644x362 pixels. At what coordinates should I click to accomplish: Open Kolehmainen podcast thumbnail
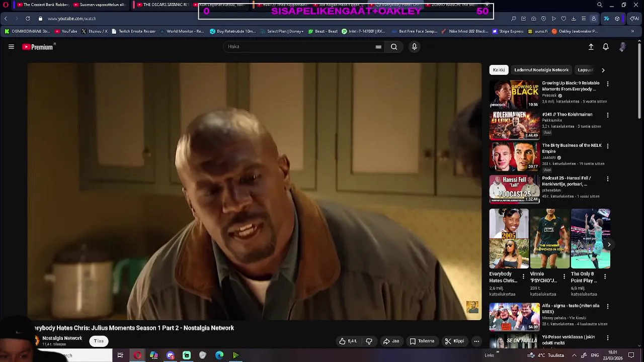(514, 125)
